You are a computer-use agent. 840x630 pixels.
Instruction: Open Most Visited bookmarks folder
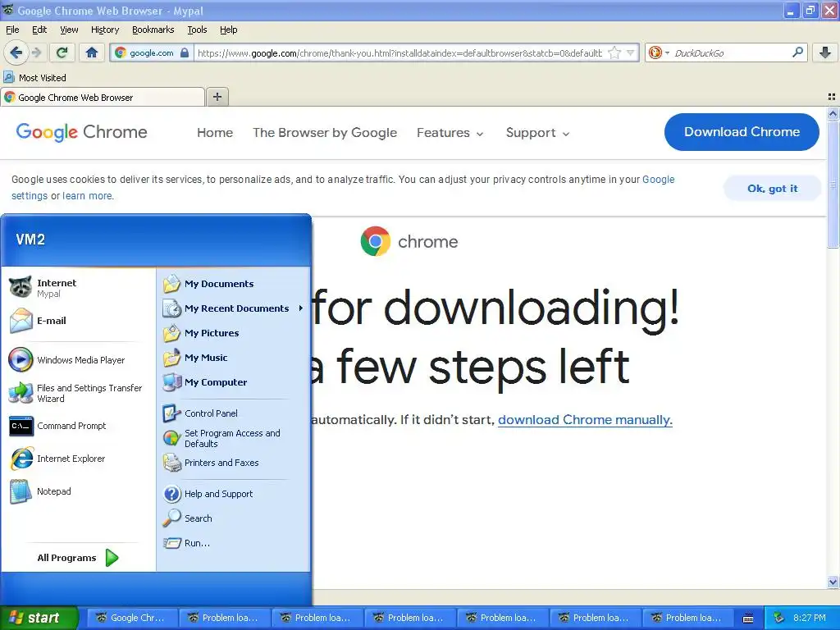click(x=34, y=78)
